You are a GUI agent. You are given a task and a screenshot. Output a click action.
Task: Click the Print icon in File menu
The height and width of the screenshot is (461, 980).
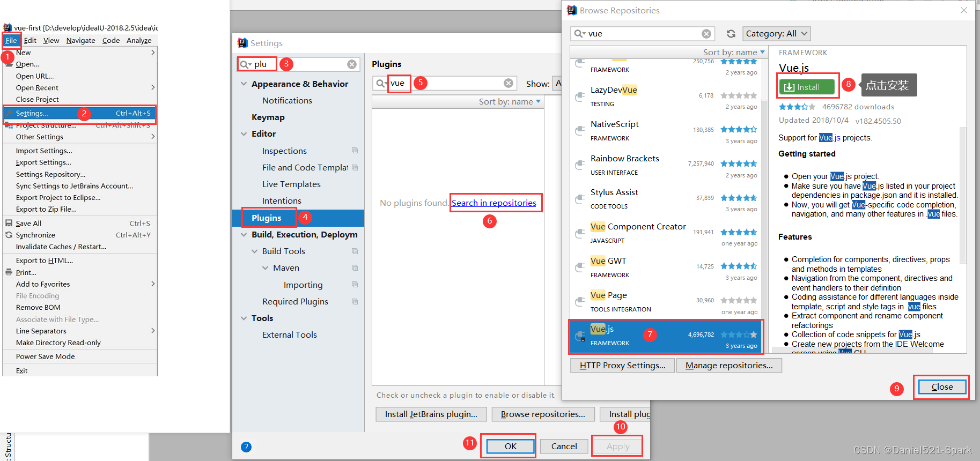(9, 272)
